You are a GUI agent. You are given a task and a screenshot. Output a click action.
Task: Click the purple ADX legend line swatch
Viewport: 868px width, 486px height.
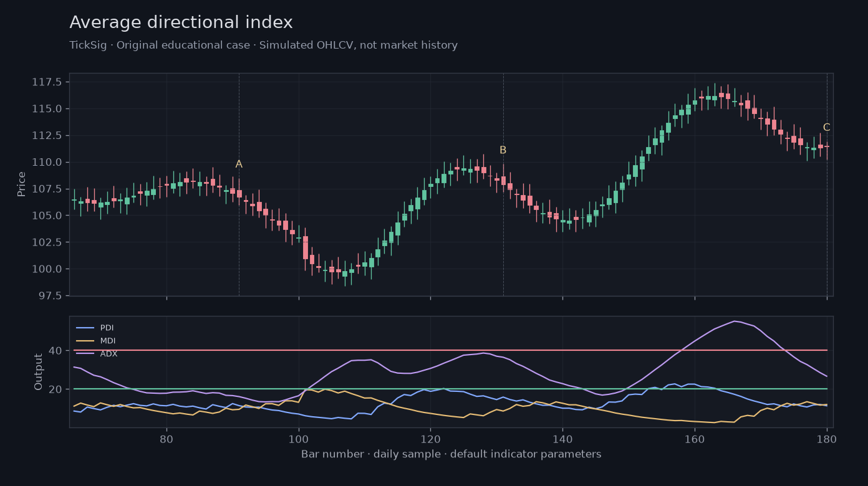85,354
